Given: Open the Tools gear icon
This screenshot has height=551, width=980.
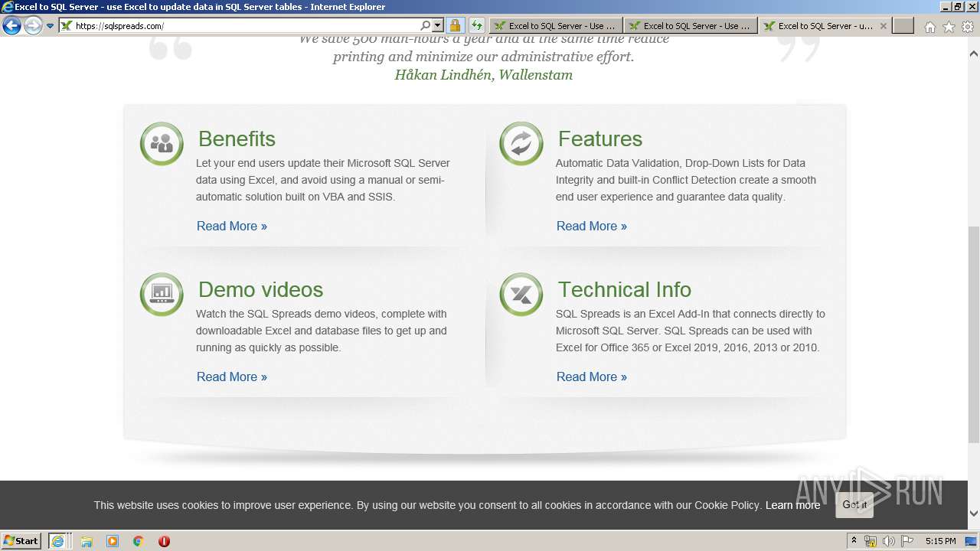Looking at the screenshot, I should 968,27.
